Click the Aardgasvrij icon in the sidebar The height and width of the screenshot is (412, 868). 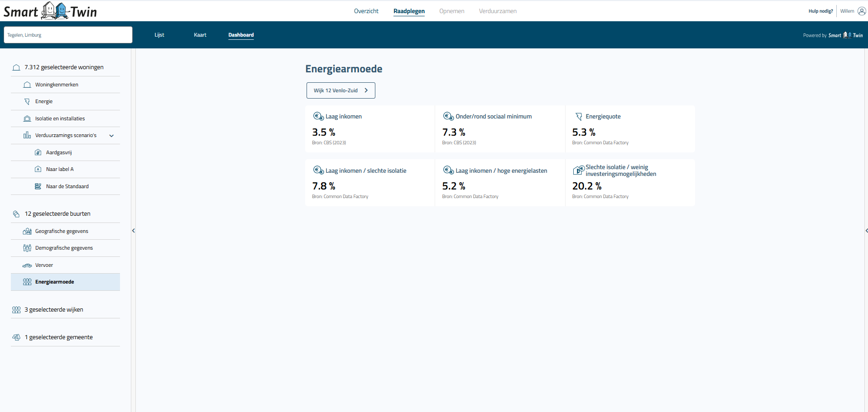(38, 152)
